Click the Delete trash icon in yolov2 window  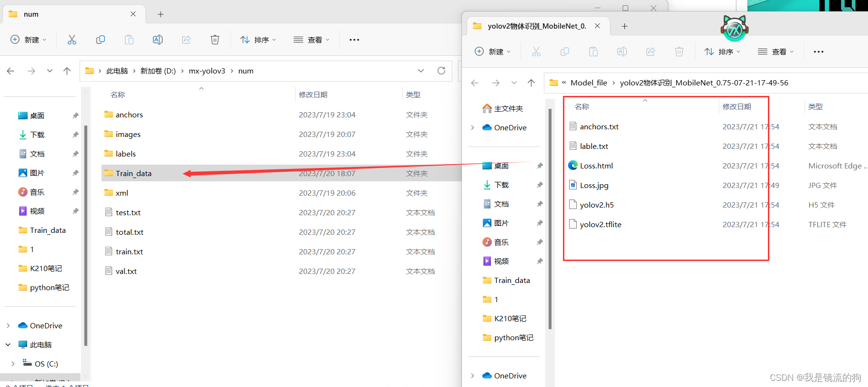point(679,52)
